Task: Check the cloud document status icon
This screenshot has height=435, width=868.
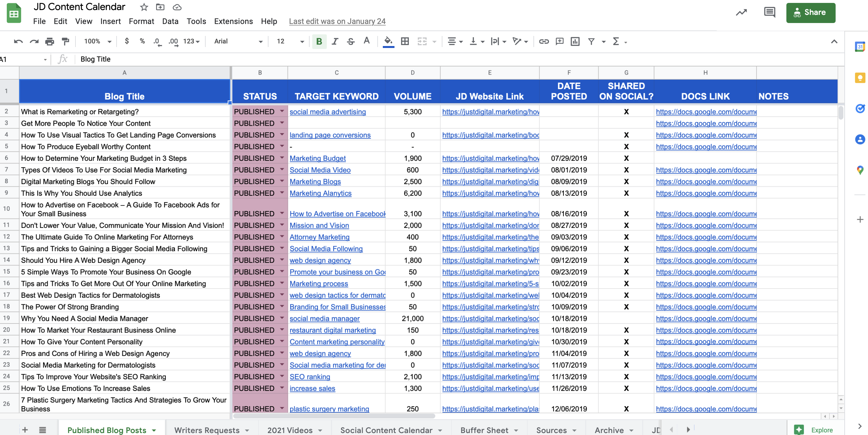Action: pos(177,7)
